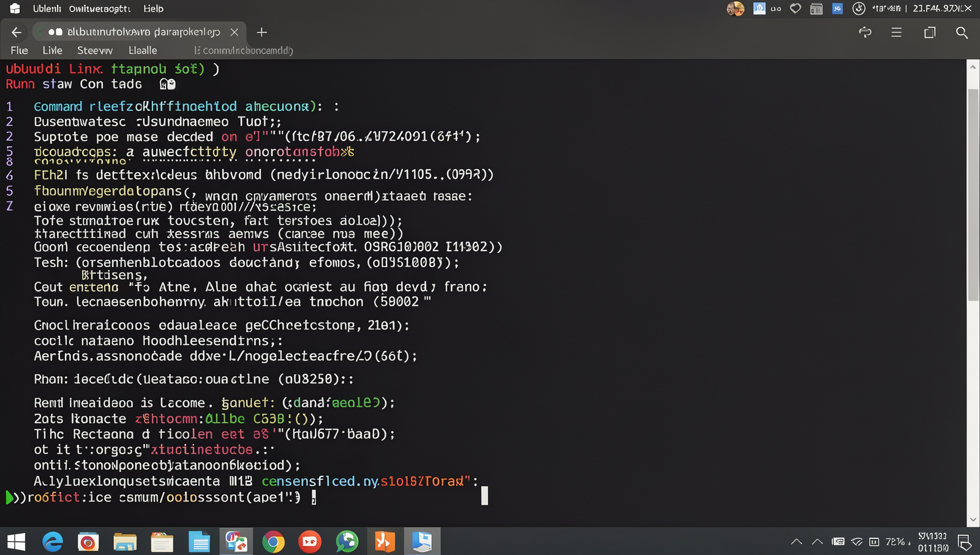Open the top bar menu just before Help
The width and height of the screenshot is (980, 555).
tap(100, 9)
